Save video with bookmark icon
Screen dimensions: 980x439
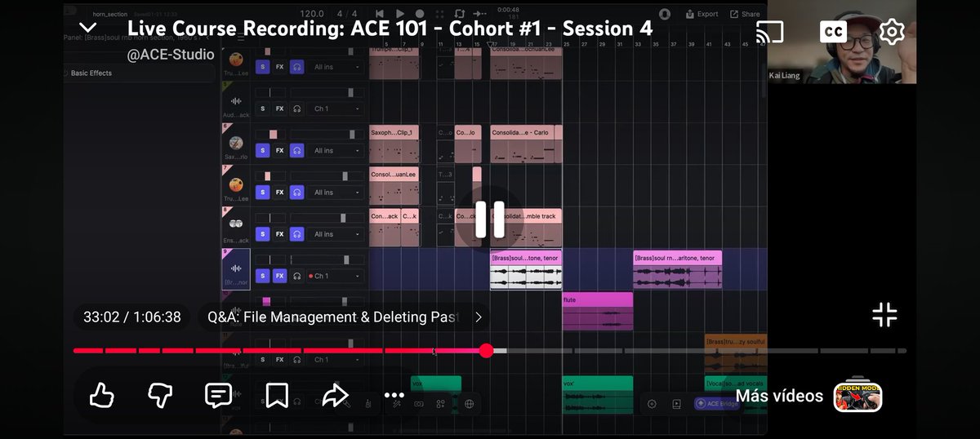click(x=276, y=396)
